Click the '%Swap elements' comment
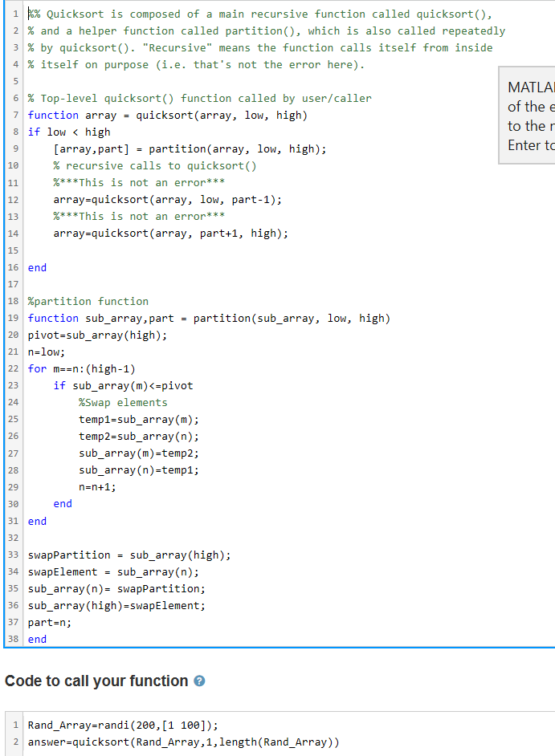The height and width of the screenshot is (756, 555). pyautogui.click(x=123, y=403)
